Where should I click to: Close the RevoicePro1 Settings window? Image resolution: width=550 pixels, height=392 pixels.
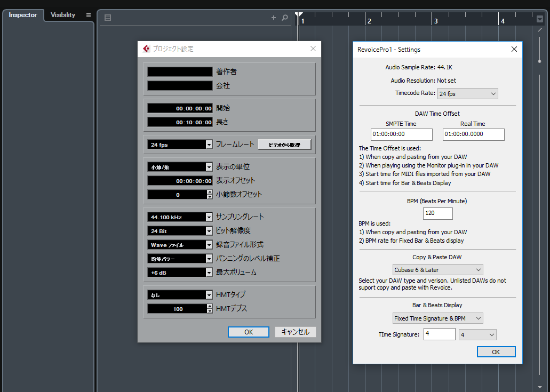(514, 49)
